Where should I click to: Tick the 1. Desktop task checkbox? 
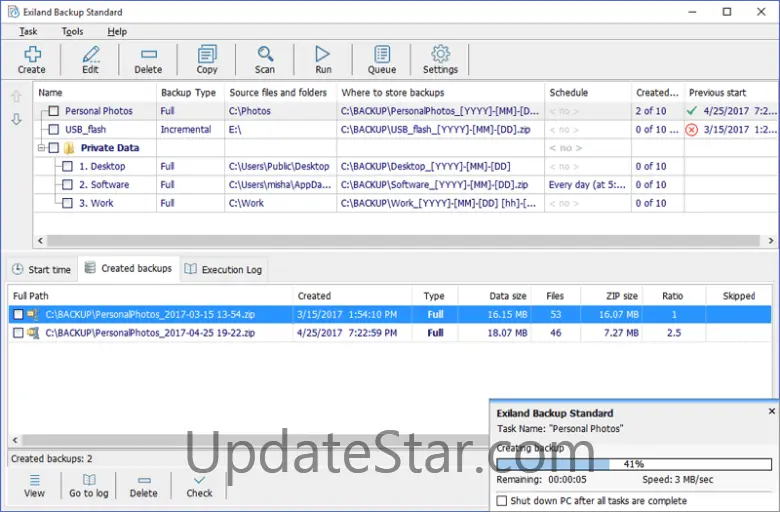pyautogui.click(x=67, y=166)
